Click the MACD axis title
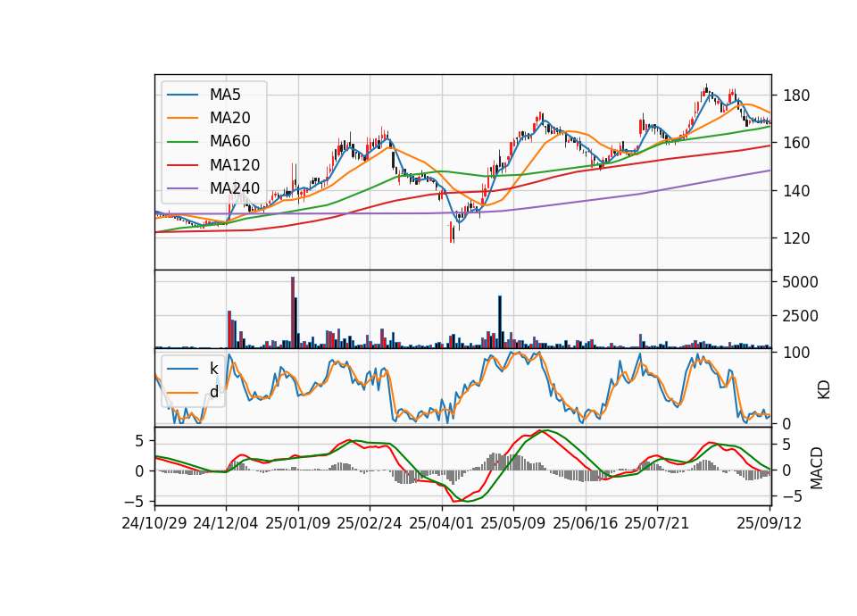857x616 pixels. click(x=816, y=468)
